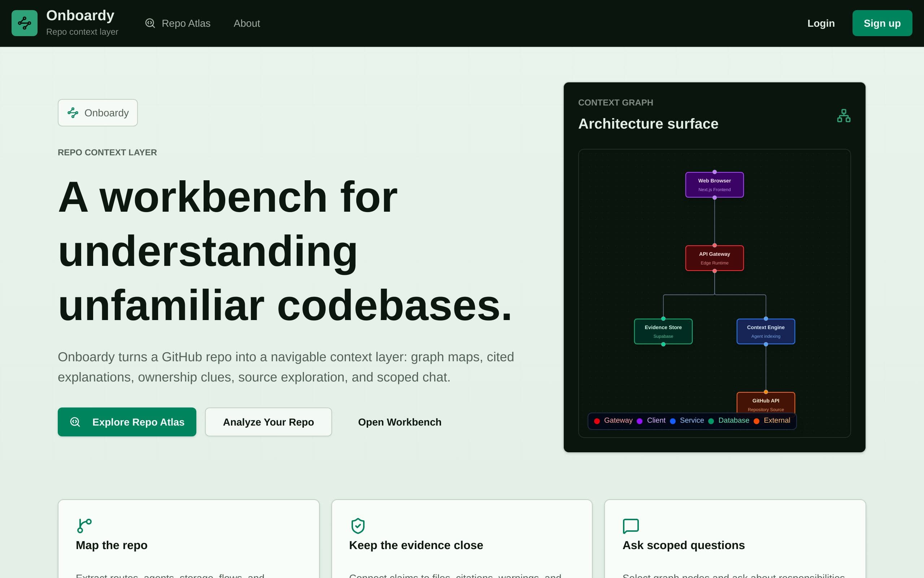Click the Login button

coord(821,23)
